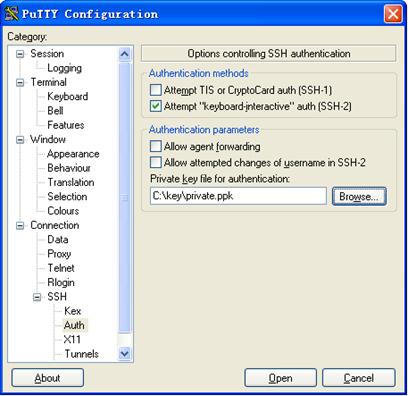Click scroll down arrow in Category tree
This screenshot has width=408, height=396.
(x=124, y=353)
